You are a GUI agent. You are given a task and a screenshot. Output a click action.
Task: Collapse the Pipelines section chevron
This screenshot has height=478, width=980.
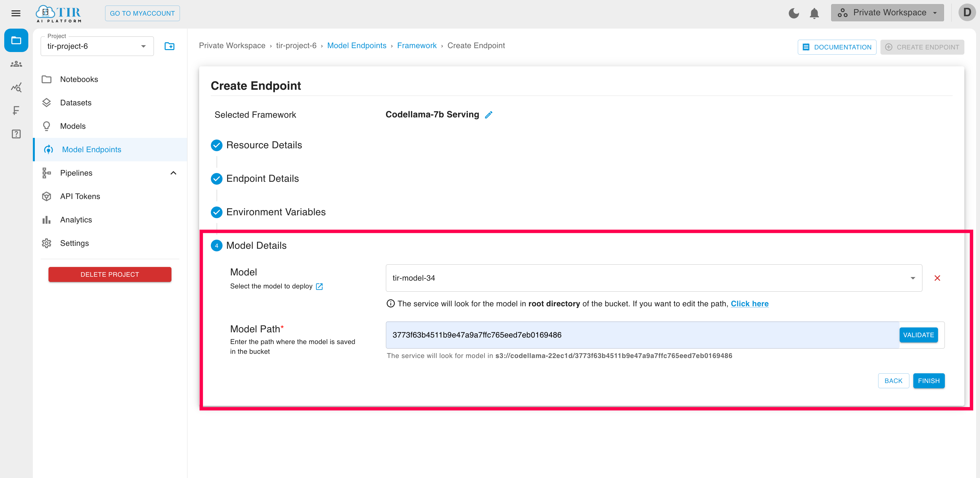[x=173, y=173]
